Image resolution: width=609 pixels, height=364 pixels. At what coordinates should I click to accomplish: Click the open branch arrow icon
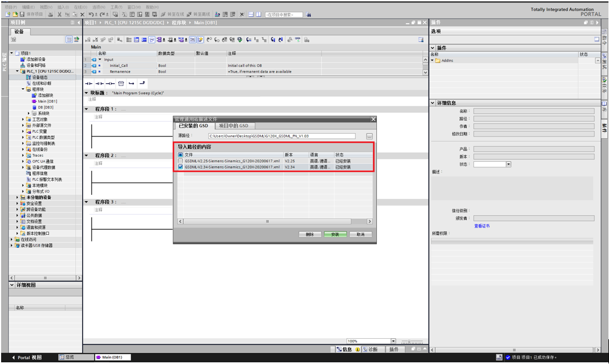click(x=131, y=84)
